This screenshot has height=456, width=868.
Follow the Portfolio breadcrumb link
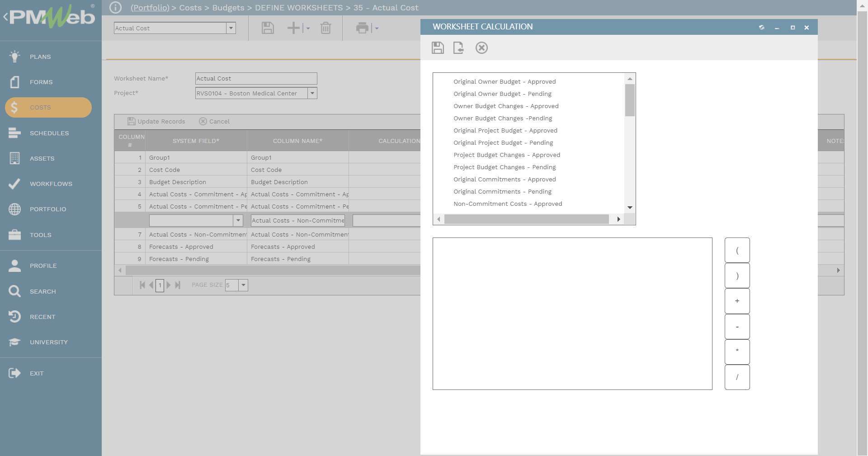click(x=150, y=8)
